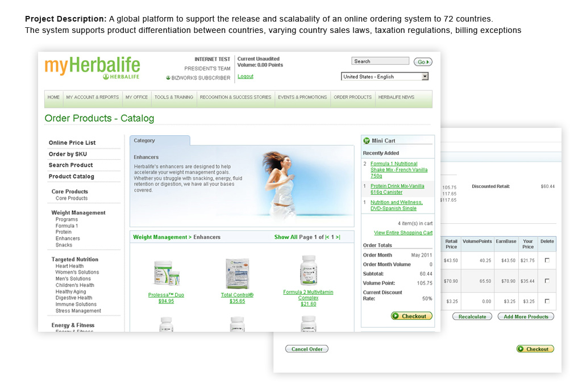This screenshot has width=582, height=392.
Task: Open Children's Health category
Action: click(75, 285)
